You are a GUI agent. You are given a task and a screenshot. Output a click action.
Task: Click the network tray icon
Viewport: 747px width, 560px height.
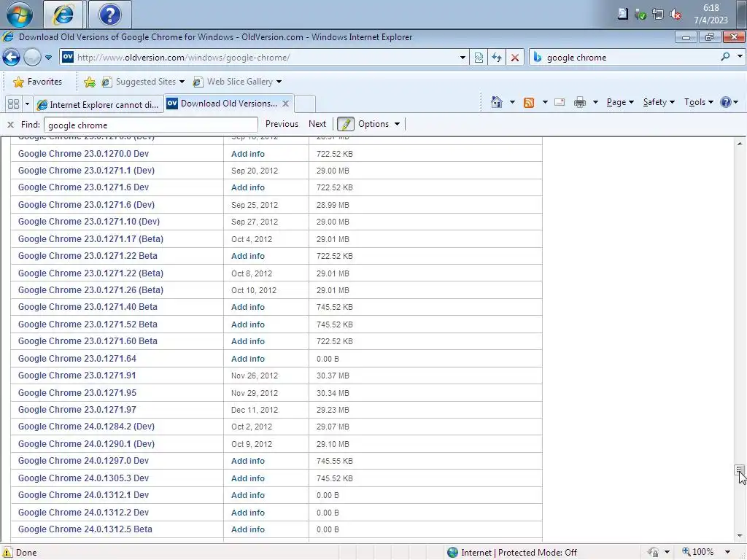point(658,15)
